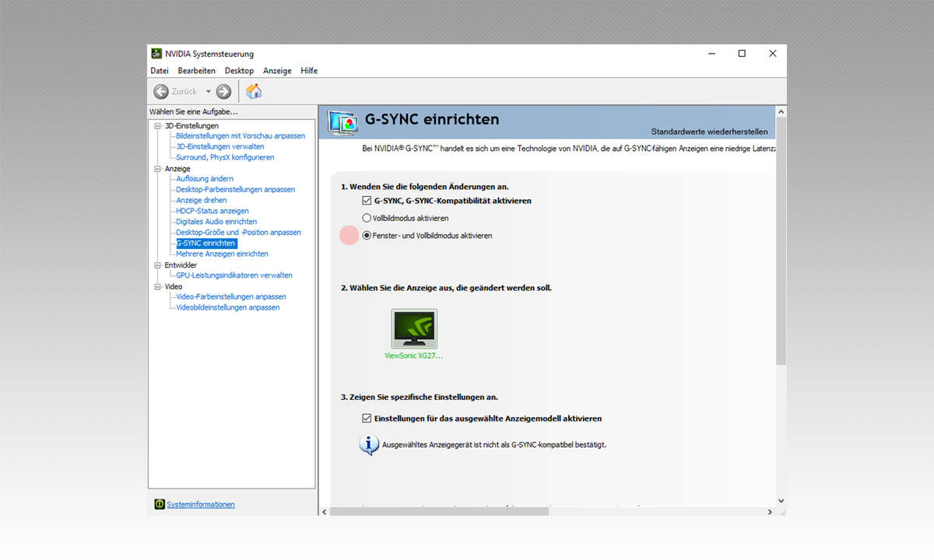Minimize the NVIDIA Systemsteuerung window
Viewport: 934px width, 560px height.
(x=712, y=54)
